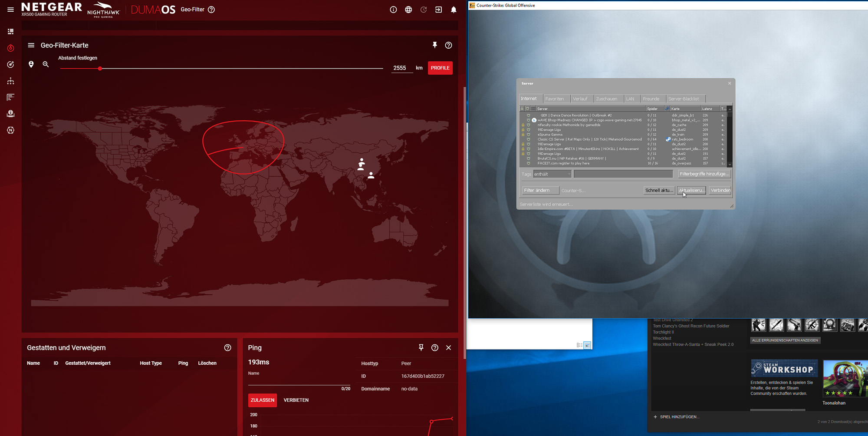
Task: Close the Ping panel
Action: tap(448, 347)
